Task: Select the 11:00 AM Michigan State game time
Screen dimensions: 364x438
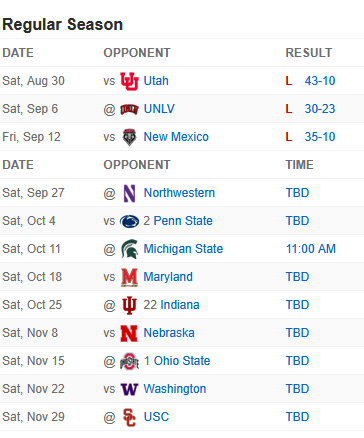Action: coord(311,249)
